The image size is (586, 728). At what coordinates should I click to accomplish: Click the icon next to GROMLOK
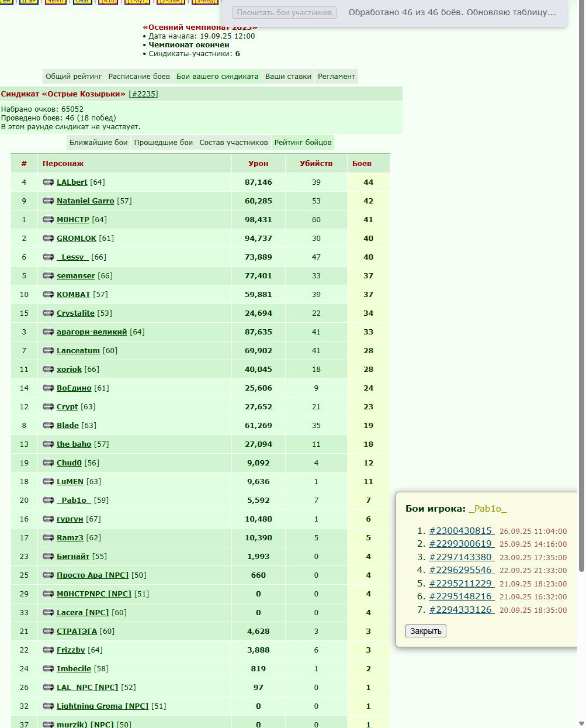point(48,239)
